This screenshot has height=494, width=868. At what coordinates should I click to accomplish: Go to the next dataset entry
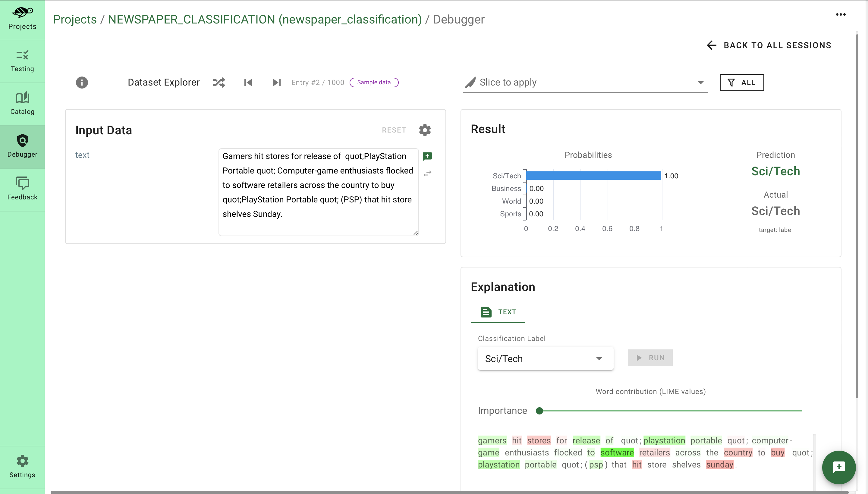(277, 83)
